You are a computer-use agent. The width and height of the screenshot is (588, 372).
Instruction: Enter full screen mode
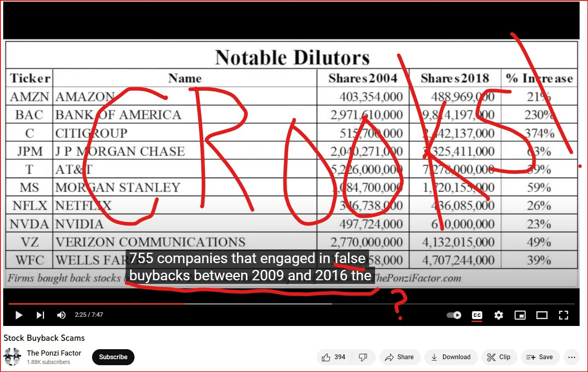pos(563,315)
